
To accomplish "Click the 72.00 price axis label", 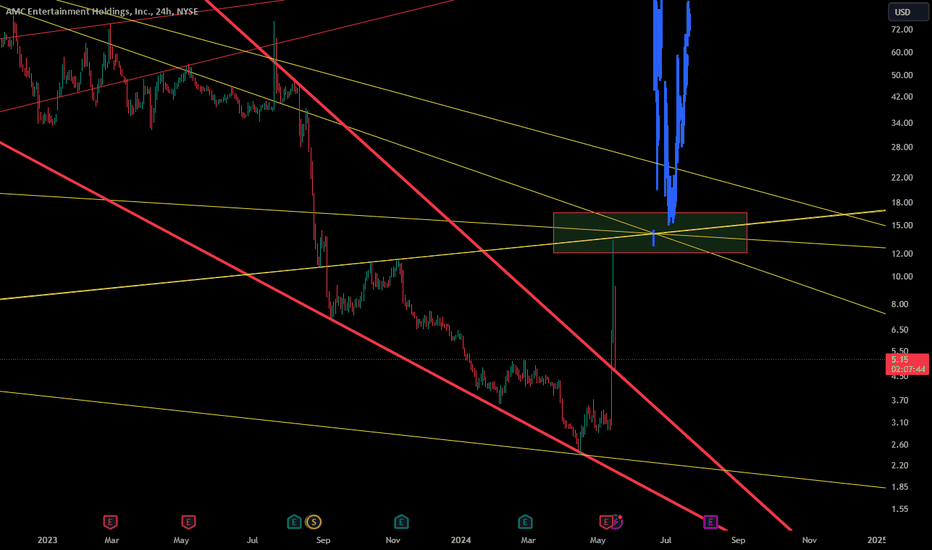I will (x=902, y=30).
